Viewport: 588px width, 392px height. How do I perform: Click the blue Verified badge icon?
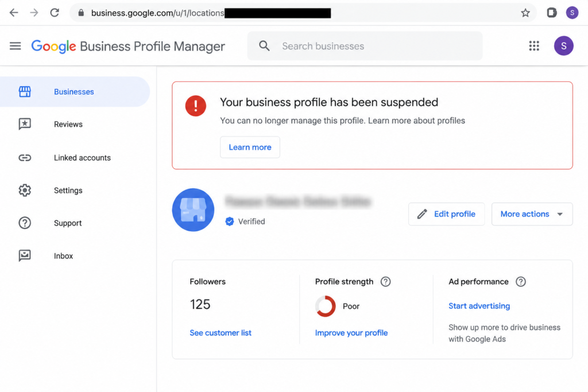pos(230,222)
